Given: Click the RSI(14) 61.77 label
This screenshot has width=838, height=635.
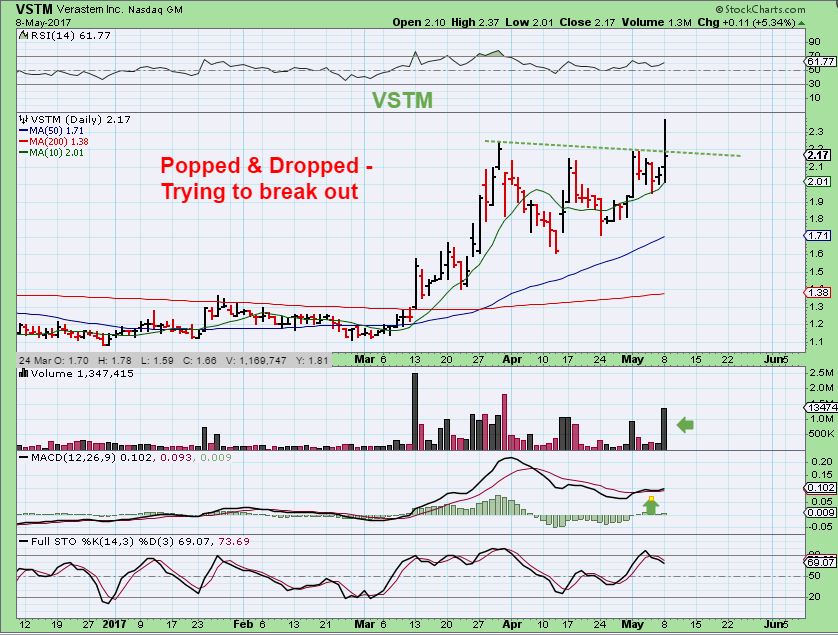Looking at the screenshot, I should pyautogui.click(x=70, y=35).
